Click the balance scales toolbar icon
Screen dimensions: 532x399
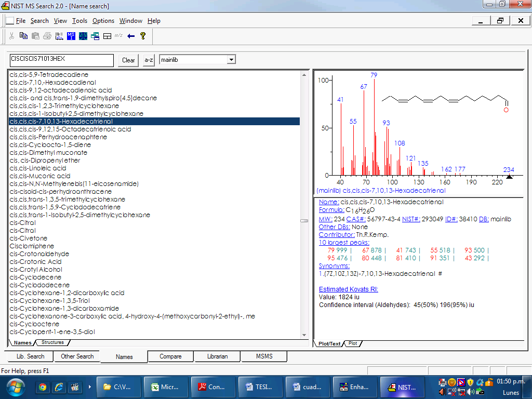coord(83,36)
